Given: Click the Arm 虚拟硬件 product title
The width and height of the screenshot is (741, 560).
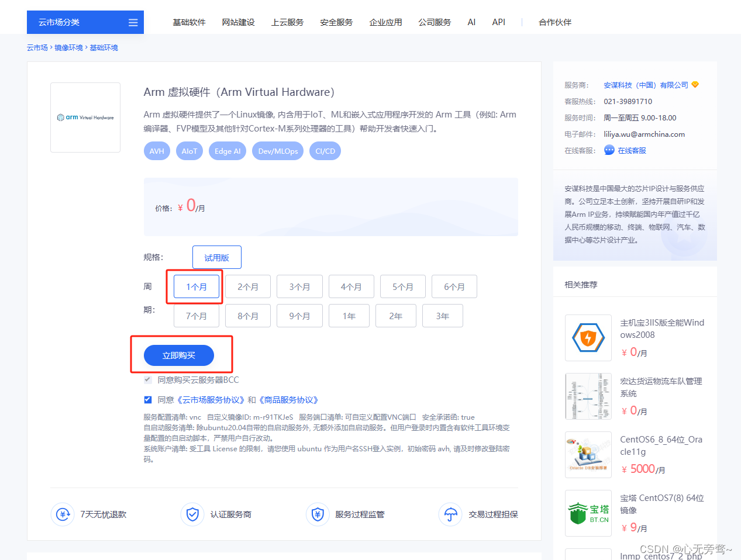Looking at the screenshot, I should coord(239,92).
